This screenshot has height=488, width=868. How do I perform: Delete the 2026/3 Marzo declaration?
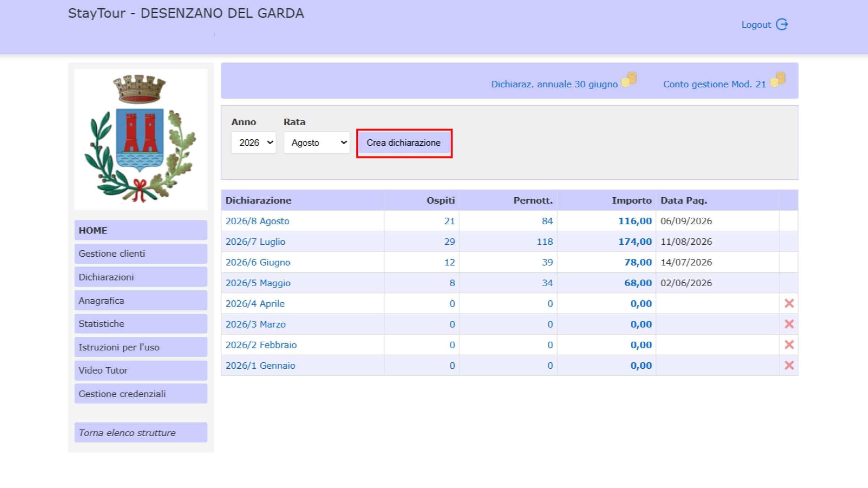(789, 324)
